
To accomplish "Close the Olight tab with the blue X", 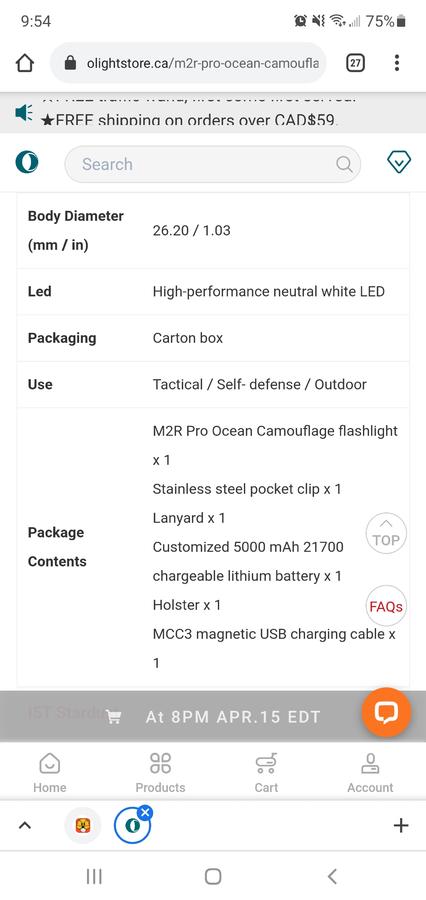I will point(145,812).
